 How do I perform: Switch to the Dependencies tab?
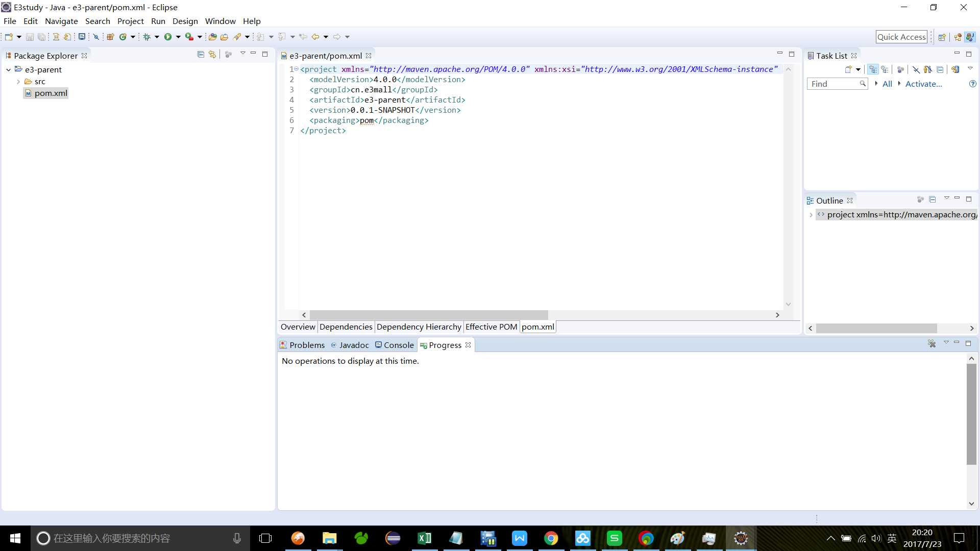coord(346,327)
